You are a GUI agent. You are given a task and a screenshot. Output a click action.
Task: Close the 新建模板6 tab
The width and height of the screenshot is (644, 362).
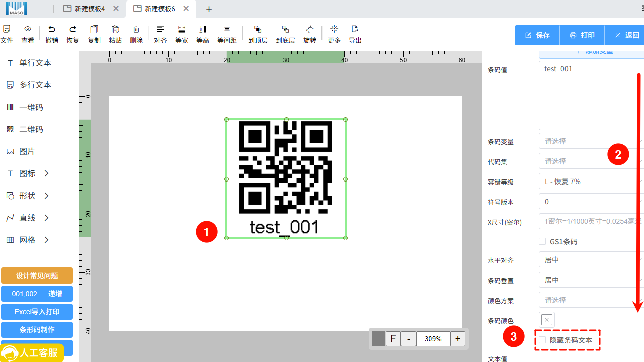pos(187,9)
